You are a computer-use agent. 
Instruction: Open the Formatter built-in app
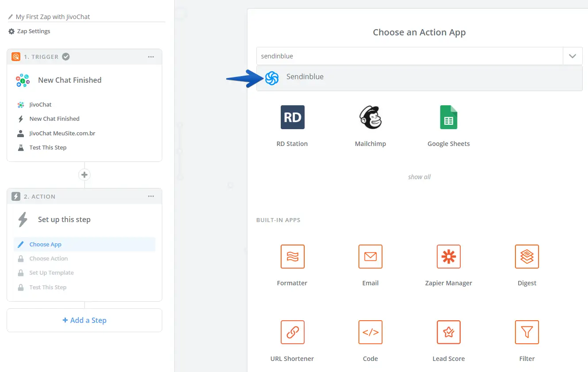[292, 257]
